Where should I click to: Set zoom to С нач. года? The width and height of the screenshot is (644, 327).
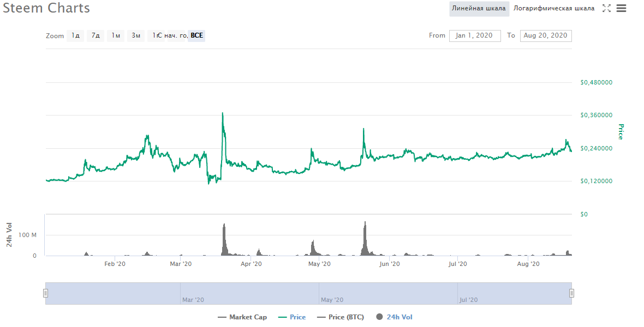click(176, 35)
